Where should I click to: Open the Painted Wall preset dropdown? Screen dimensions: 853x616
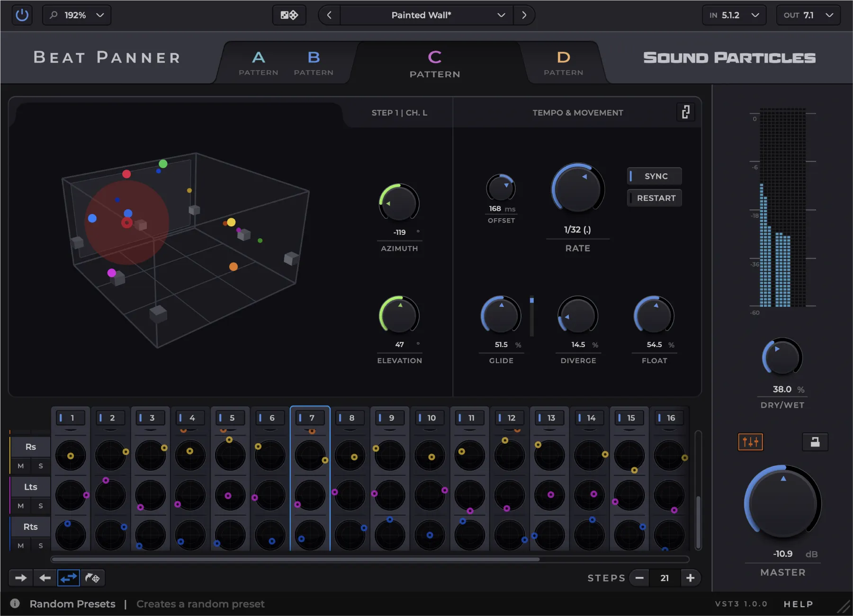(426, 15)
